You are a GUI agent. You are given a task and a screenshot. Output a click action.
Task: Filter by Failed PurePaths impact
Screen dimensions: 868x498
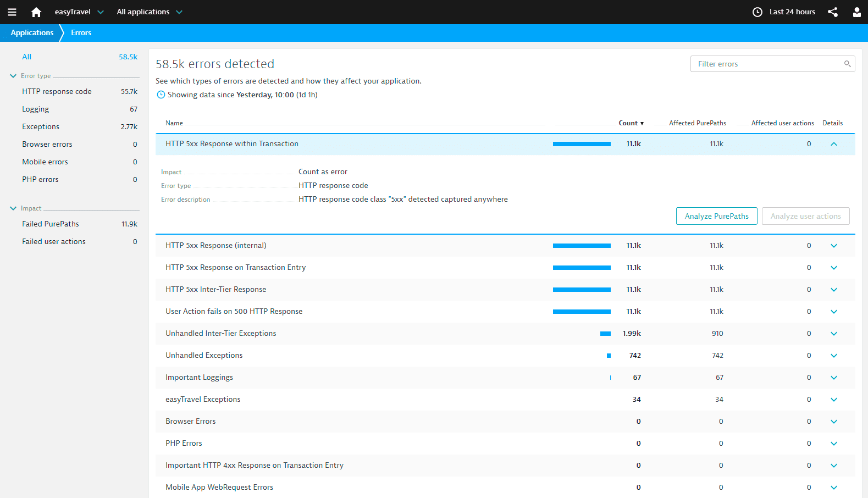[x=80, y=224]
